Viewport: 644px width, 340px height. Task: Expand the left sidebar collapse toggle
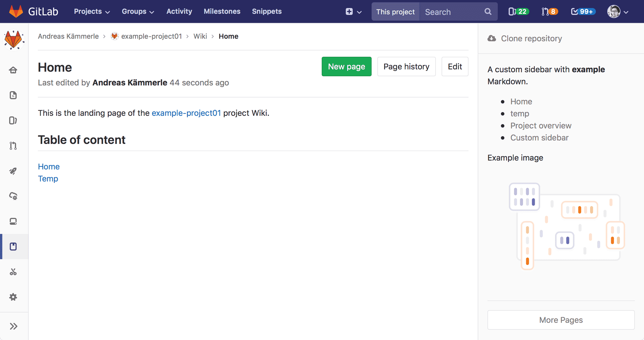pos(14,325)
